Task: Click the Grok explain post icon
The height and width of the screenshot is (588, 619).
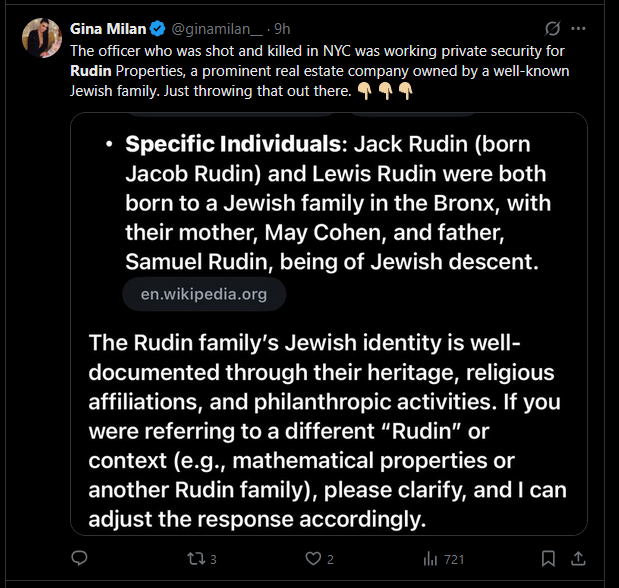Action: pos(552,28)
